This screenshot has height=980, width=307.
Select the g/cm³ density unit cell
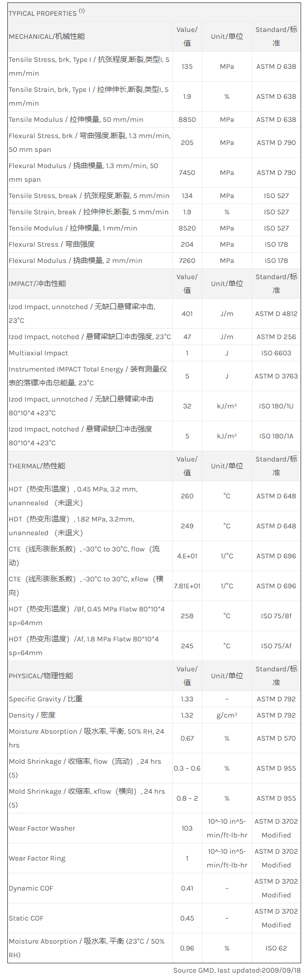click(x=227, y=715)
